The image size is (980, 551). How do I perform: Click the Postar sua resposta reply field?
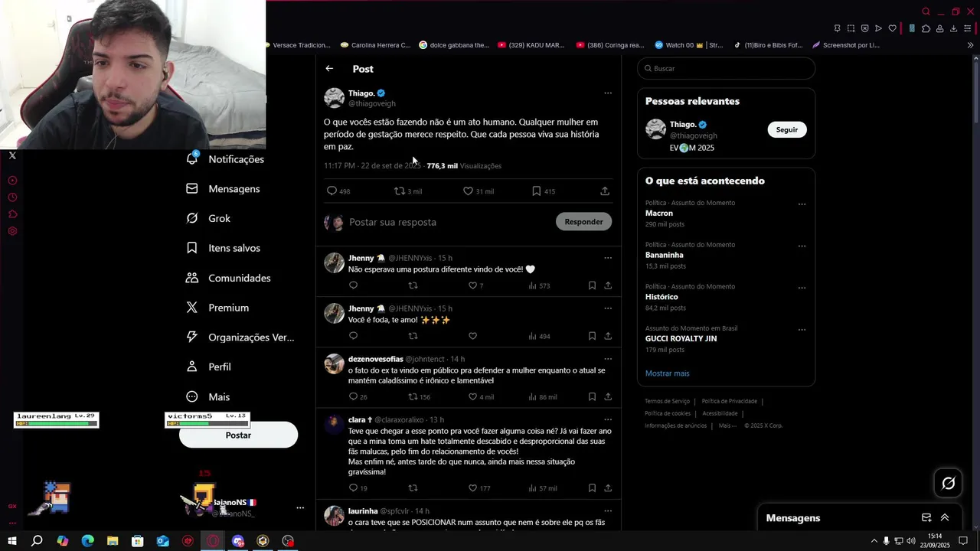pos(448,222)
